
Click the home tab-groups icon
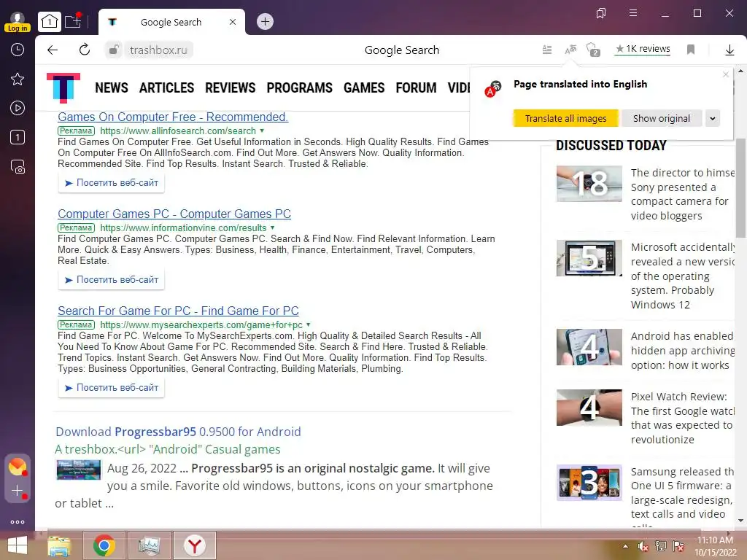[x=50, y=21]
